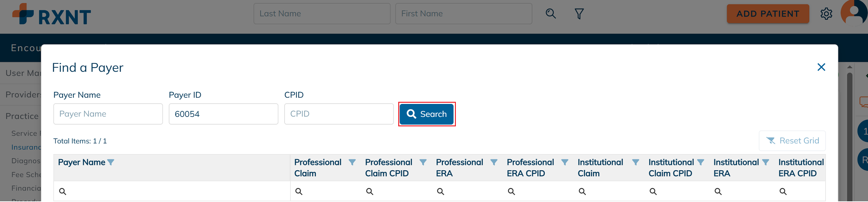Click the Payer ID field containing 60054
868x202 pixels.
coord(223,114)
